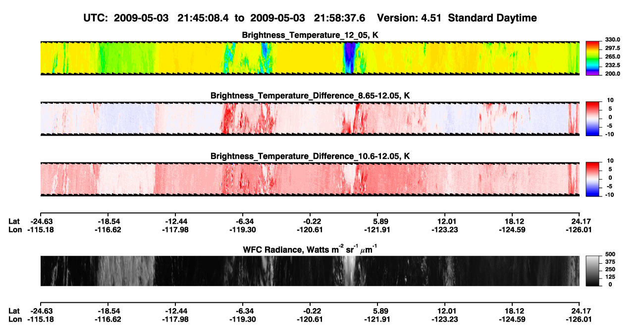Click the "500" WFC color bar label
This screenshot has width=644, height=330.
click(610, 254)
